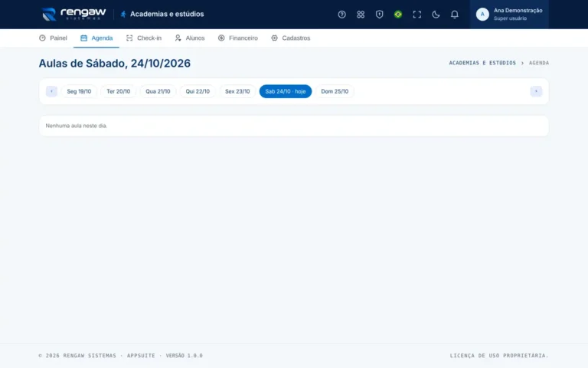Click the shield security icon
This screenshot has width=588, height=368.
379,15
